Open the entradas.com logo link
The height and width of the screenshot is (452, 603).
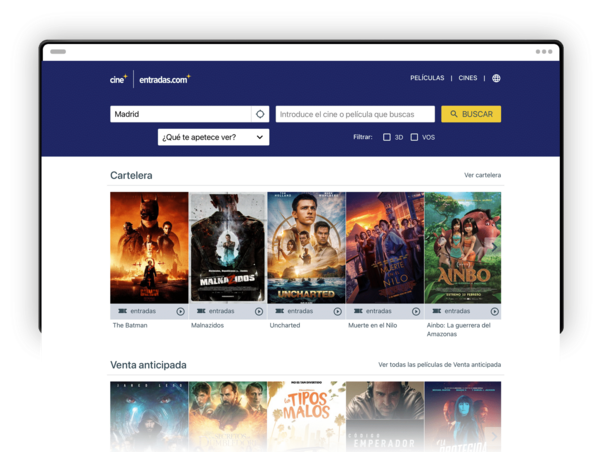click(x=165, y=79)
